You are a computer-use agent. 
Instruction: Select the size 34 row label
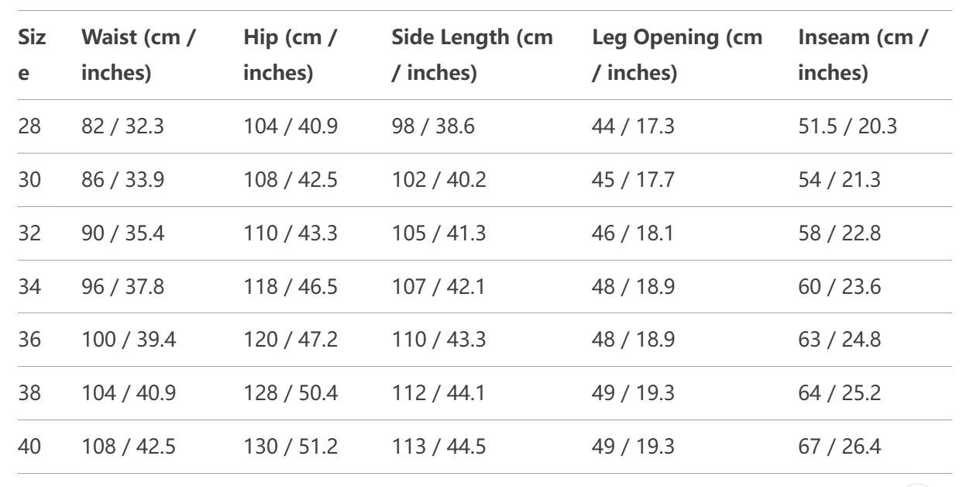point(29,287)
